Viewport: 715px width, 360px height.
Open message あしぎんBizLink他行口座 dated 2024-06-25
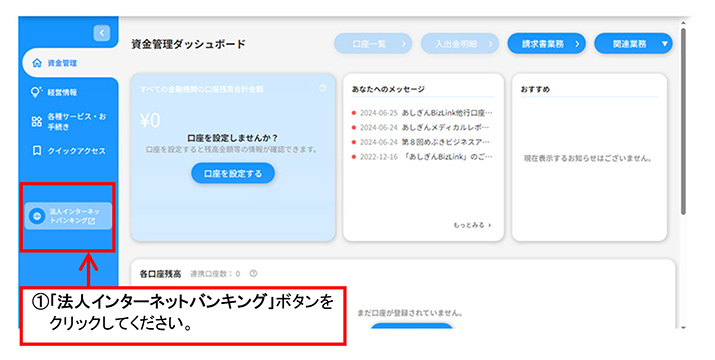tap(422, 113)
